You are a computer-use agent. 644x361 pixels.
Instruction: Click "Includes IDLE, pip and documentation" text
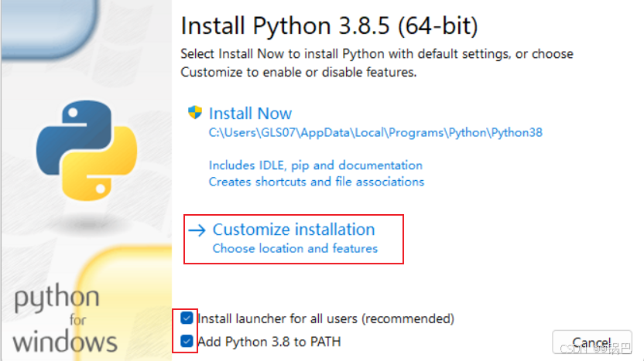pyautogui.click(x=316, y=165)
